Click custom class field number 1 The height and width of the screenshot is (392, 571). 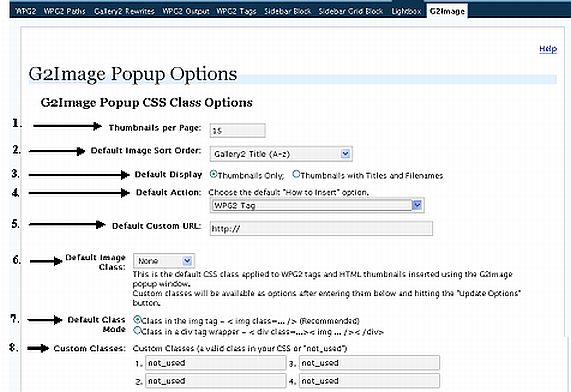(x=216, y=363)
